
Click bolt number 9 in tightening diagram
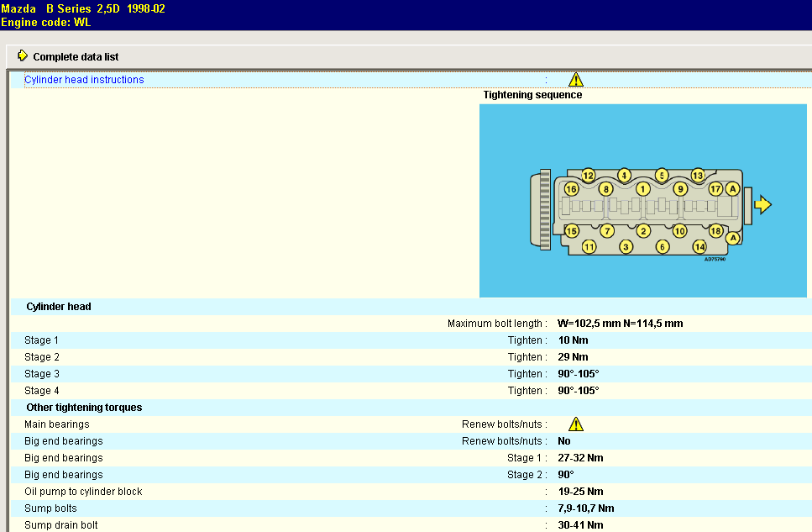point(680,189)
